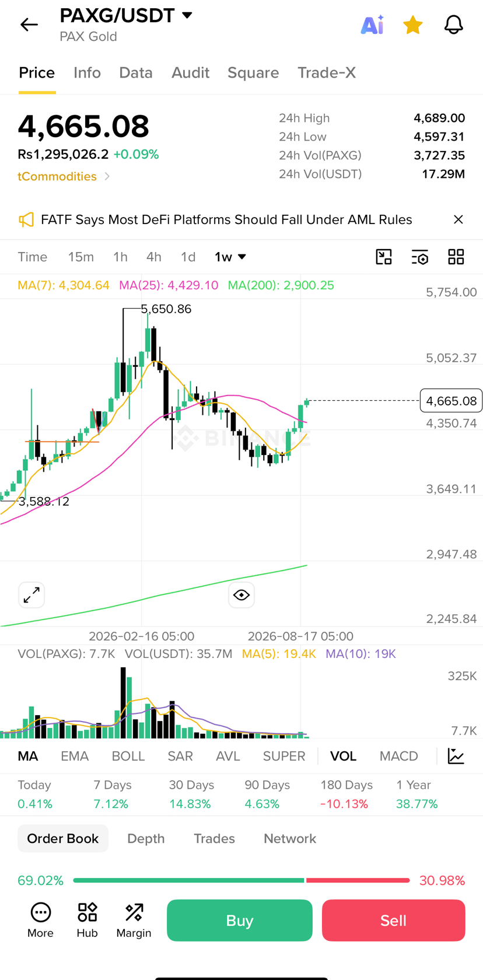Open chart indicator settings icon
Screen dimensions: 483x980
tap(420, 257)
